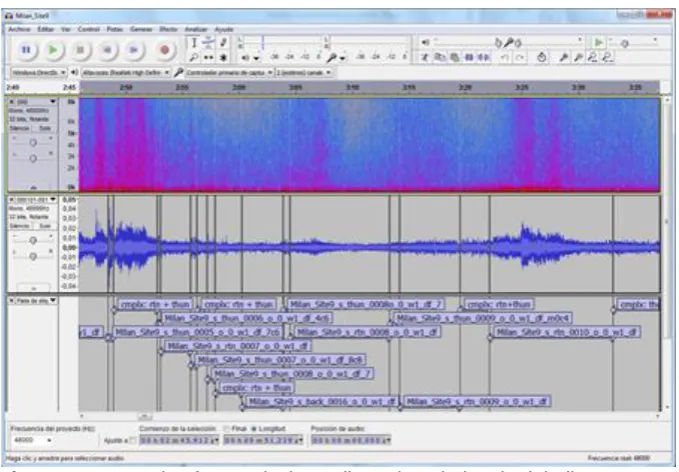This screenshot has height=472, width=679.
Task: Click Solo on the spectrogram track
Action: click(45, 128)
